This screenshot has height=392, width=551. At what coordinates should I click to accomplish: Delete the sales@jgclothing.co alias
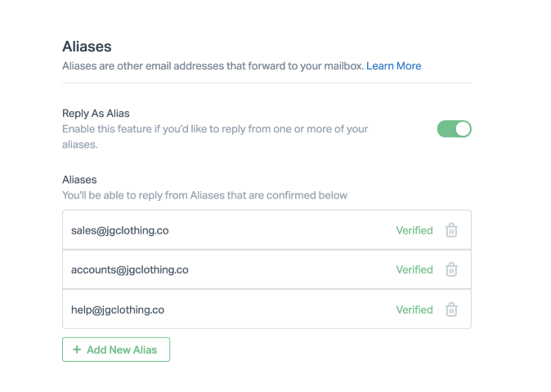451,230
